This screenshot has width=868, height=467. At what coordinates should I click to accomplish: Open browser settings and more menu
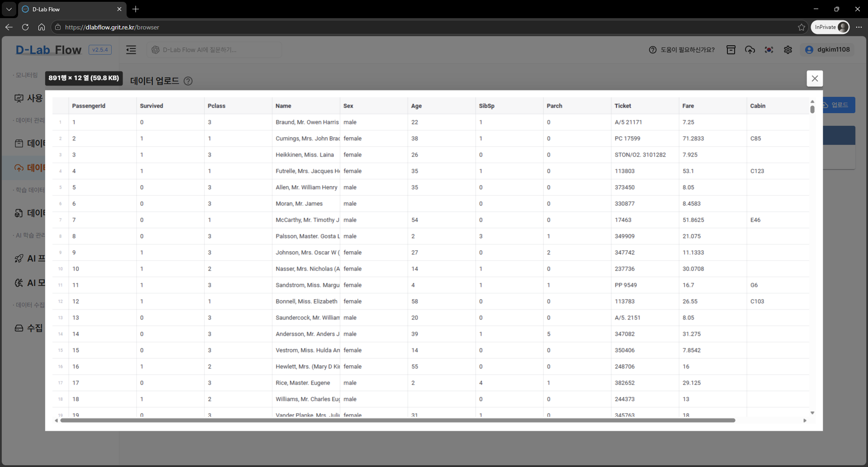[x=859, y=27]
